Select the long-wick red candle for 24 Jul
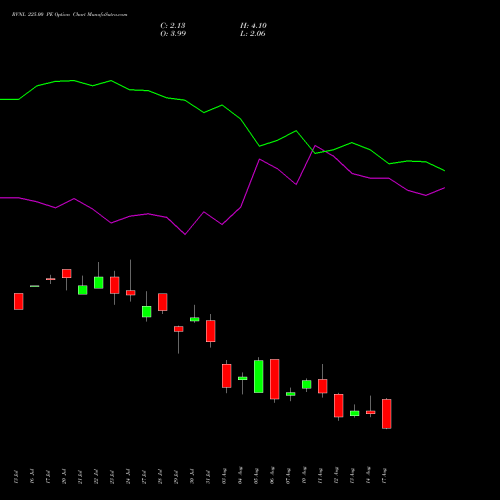The image size is (500, 500). click(x=131, y=293)
